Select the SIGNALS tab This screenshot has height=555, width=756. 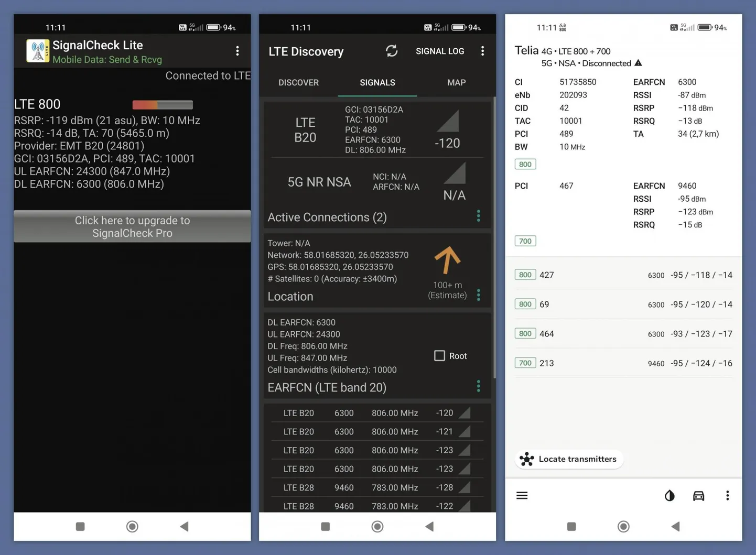pyautogui.click(x=377, y=83)
